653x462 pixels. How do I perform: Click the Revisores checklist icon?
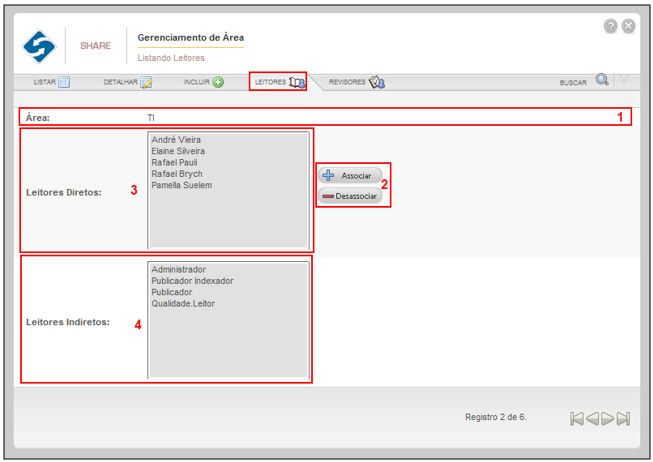[376, 82]
